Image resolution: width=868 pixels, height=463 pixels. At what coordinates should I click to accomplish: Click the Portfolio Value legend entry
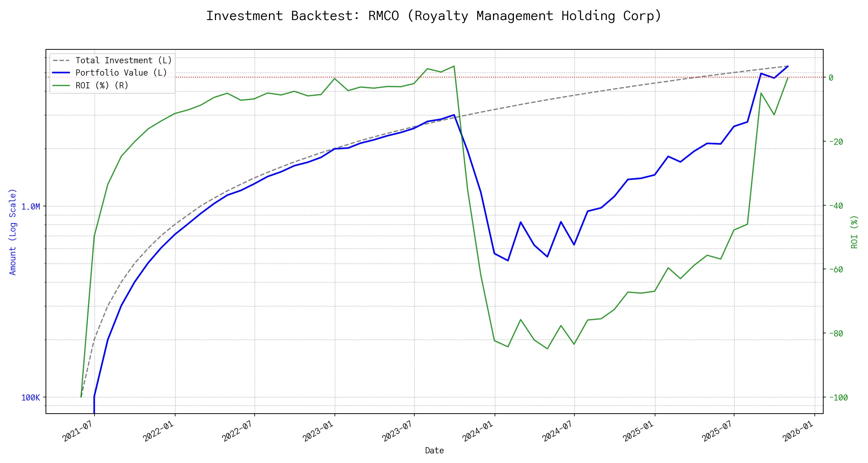pyautogui.click(x=121, y=73)
